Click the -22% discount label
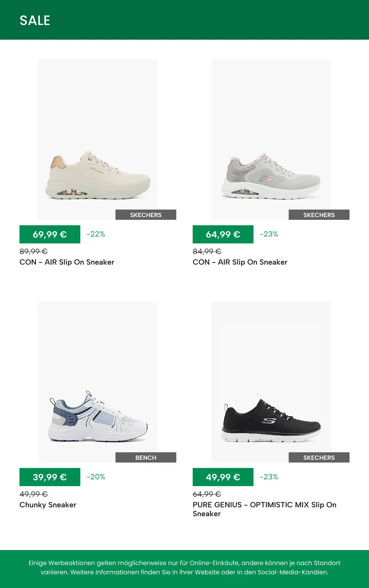The height and width of the screenshot is (588, 369). [96, 234]
